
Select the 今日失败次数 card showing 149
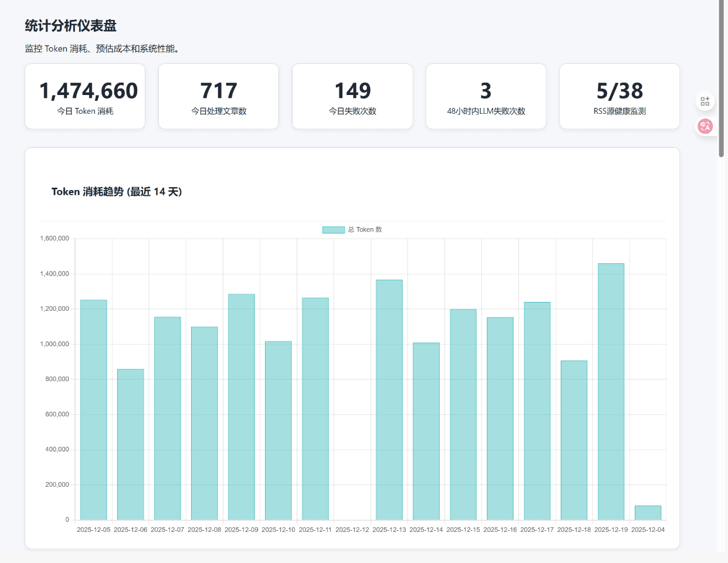pyautogui.click(x=352, y=97)
